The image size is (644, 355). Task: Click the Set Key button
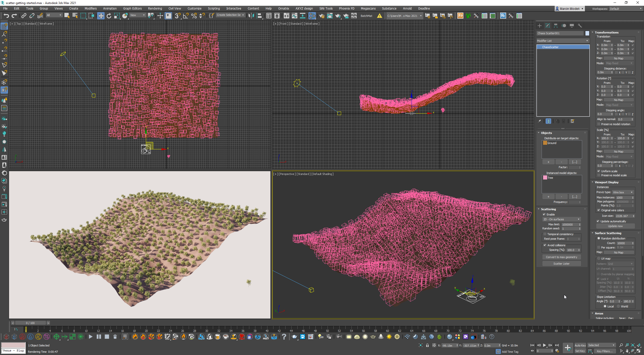coord(580,351)
